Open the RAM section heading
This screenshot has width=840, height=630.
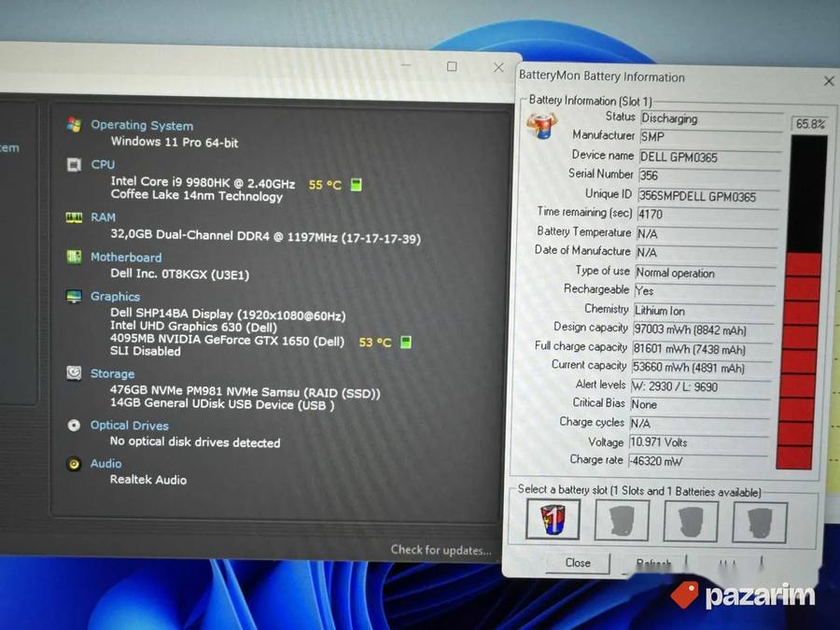coord(103,217)
